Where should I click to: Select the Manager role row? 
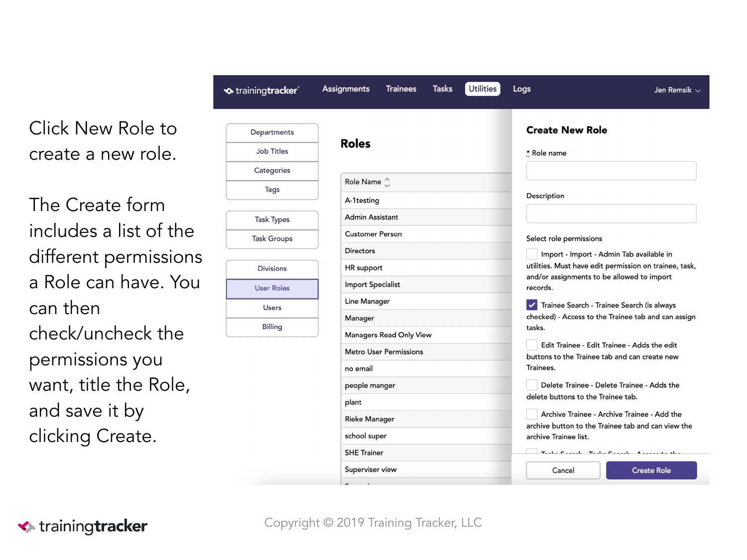[426, 318]
